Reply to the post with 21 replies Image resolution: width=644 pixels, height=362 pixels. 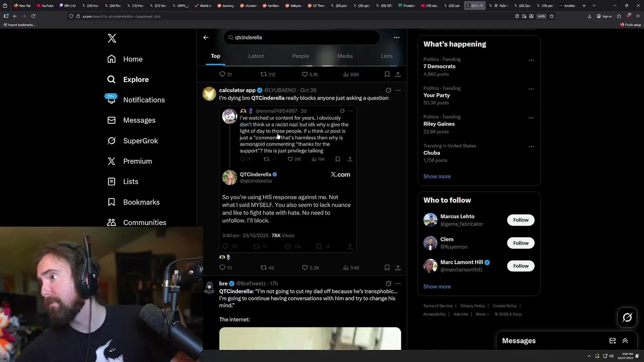pyautogui.click(x=225, y=74)
